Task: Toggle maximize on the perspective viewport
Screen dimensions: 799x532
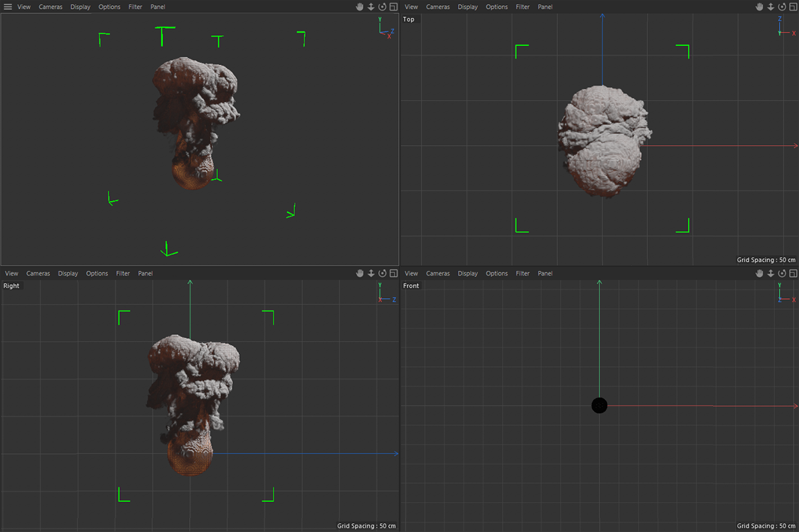Action: click(394, 7)
